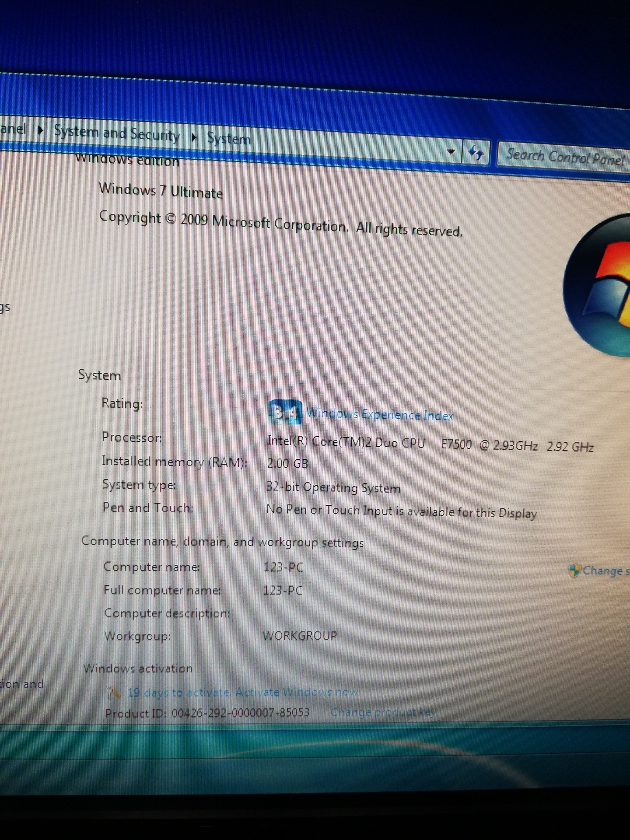Select the Computer name value 123-PC
This screenshot has height=840, width=630.
tap(283, 567)
